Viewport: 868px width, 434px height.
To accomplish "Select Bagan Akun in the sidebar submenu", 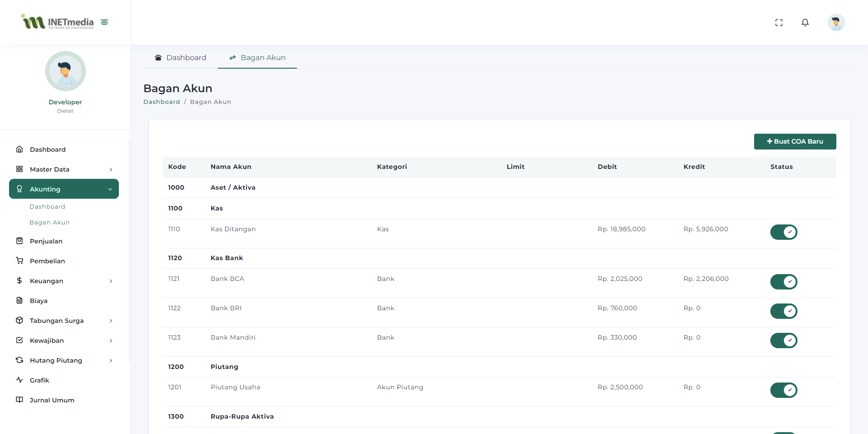I will pos(50,223).
